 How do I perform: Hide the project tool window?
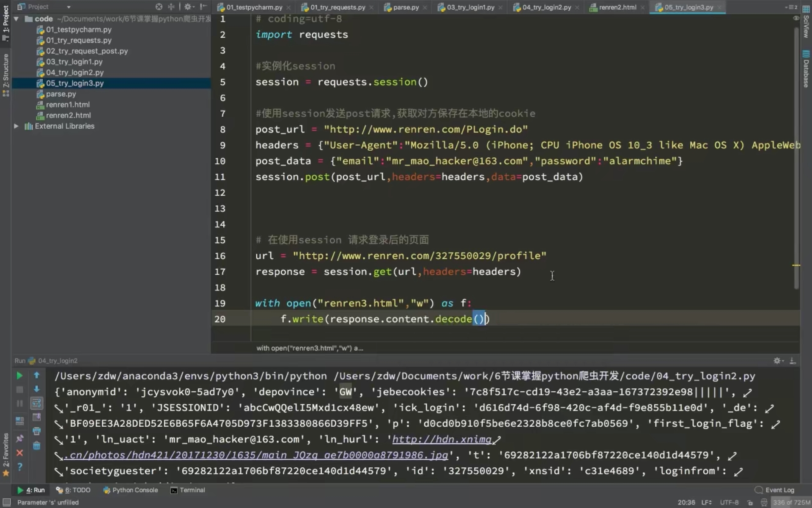[203, 7]
